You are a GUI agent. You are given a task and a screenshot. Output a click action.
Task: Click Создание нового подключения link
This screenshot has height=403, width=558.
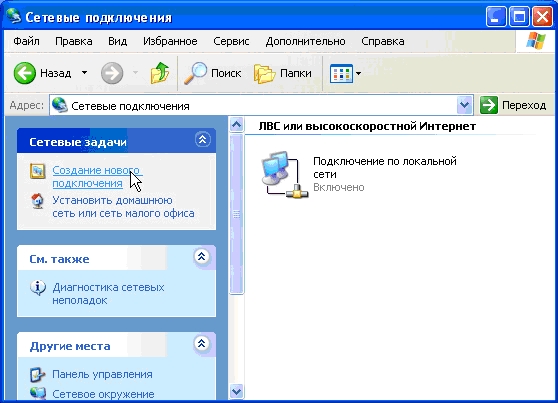pyautogui.click(x=95, y=177)
